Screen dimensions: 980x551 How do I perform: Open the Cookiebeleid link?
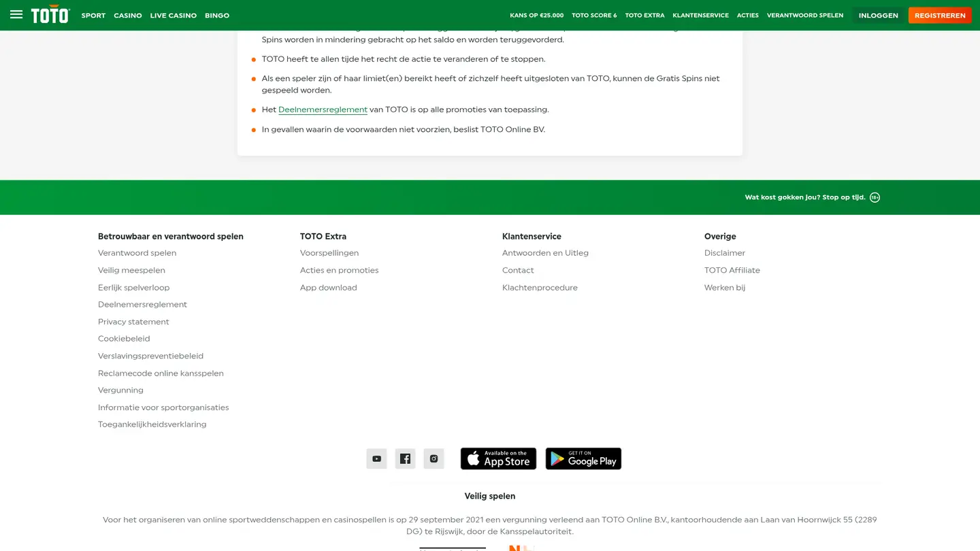(124, 339)
